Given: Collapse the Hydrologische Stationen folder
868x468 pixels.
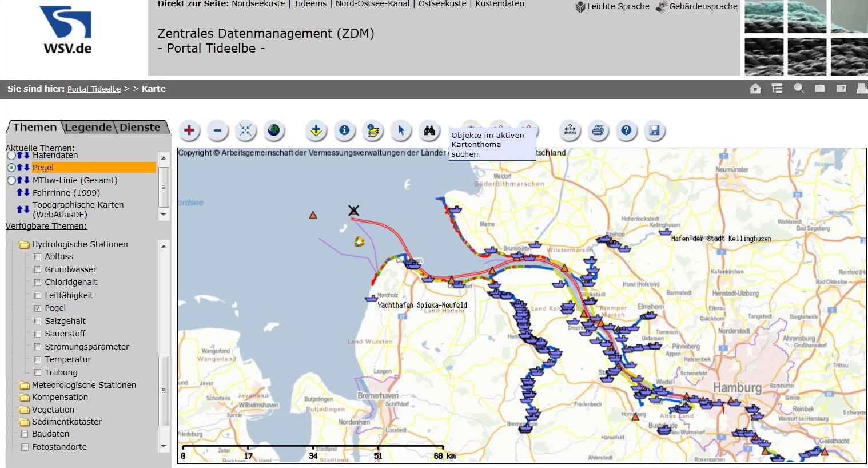Looking at the screenshot, I should [x=25, y=245].
